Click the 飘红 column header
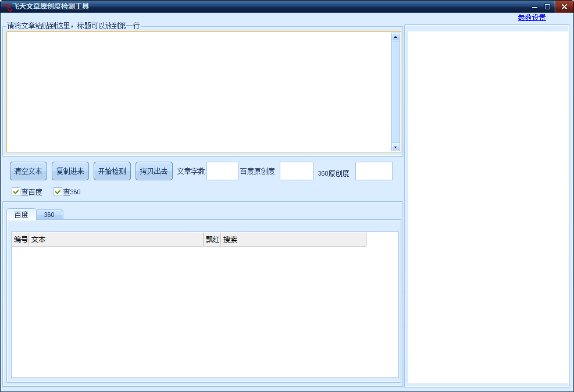The image size is (574, 392). (212, 240)
